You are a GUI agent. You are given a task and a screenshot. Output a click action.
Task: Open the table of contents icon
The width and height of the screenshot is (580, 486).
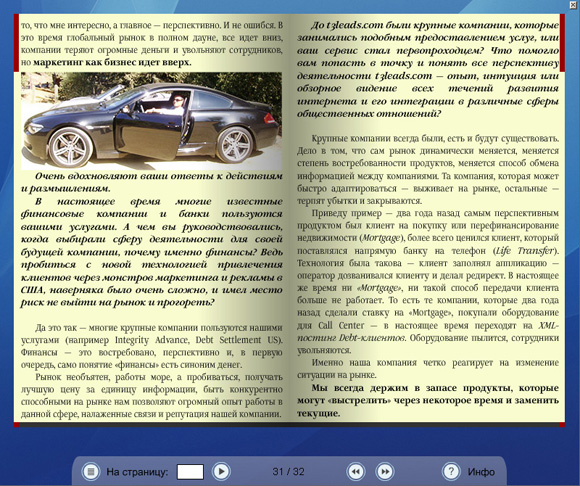(x=91, y=472)
